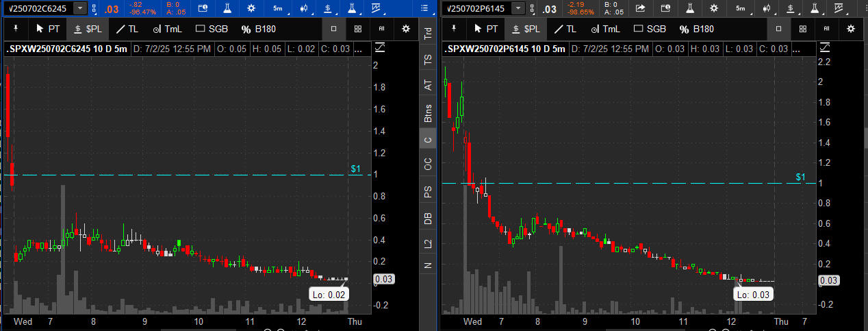The width and height of the screenshot is (868, 331).
Task: Switch to the Trd side tab
Action: tap(429, 34)
